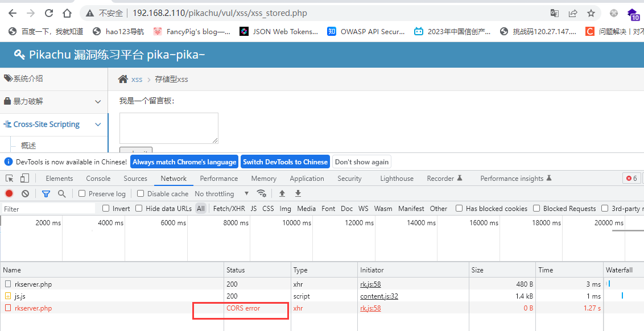The width and height of the screenshot is (644, 331).
Task: Open network search magnifier
Action: click(x=61, y=194)
